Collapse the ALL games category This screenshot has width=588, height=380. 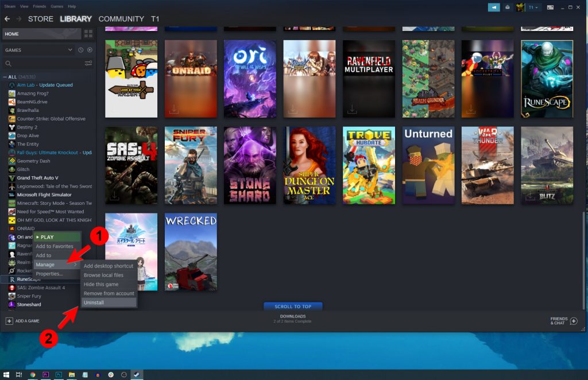point(5,77)
